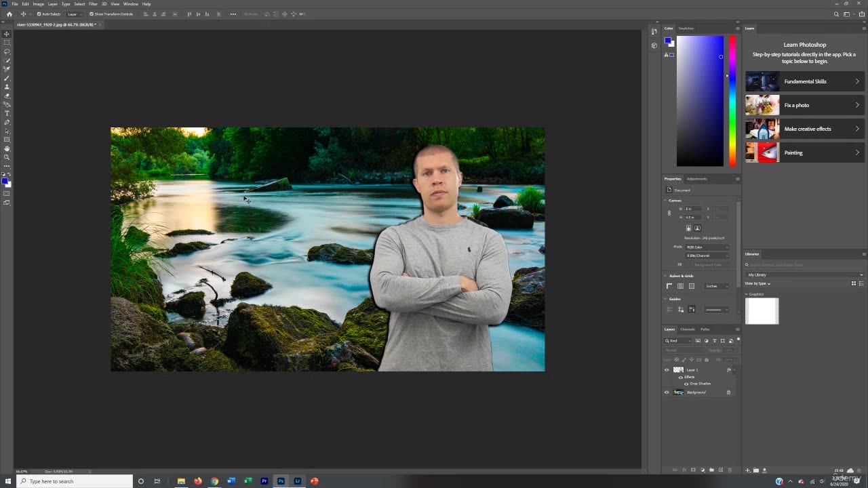Toggle the Drop Shadow effect visibility
Viewport: 868px width, 488px height.
tap(686, 384)
